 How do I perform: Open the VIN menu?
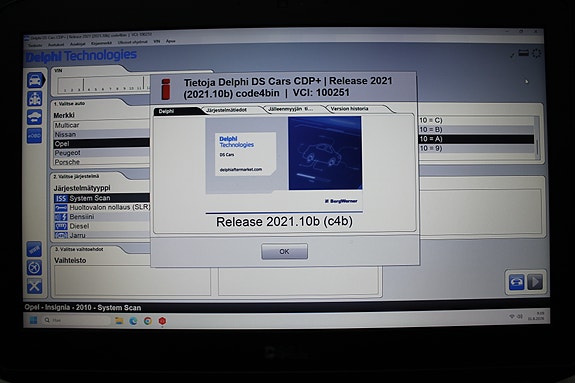[157, 41]
